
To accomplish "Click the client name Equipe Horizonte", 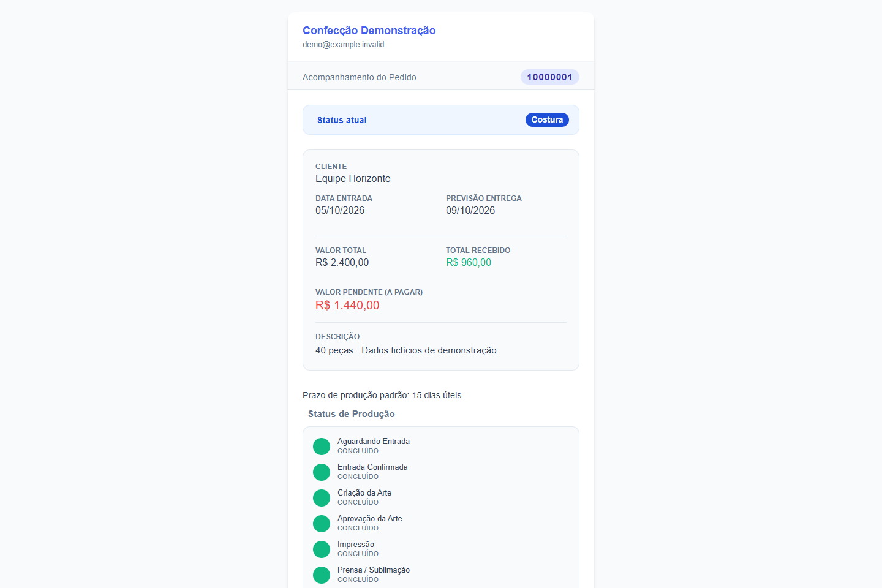I will point(353,178).
